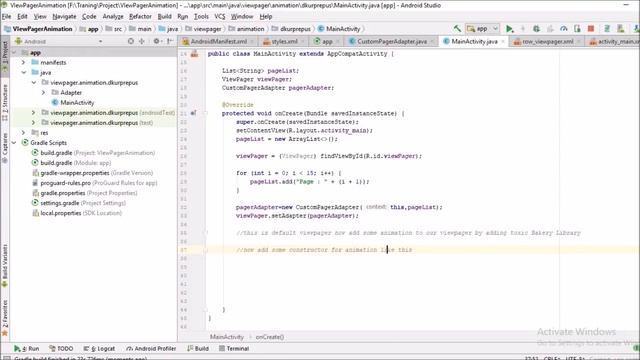
Task: Switch to row_viewpager.xml tab
Action: pos(547,42)
